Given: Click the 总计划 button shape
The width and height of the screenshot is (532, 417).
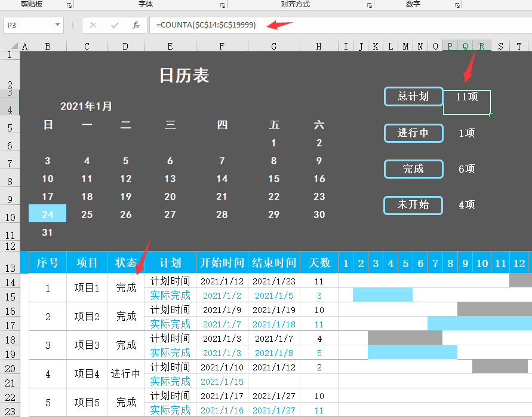Looking at the screenshot, I should tap(414, 96).
